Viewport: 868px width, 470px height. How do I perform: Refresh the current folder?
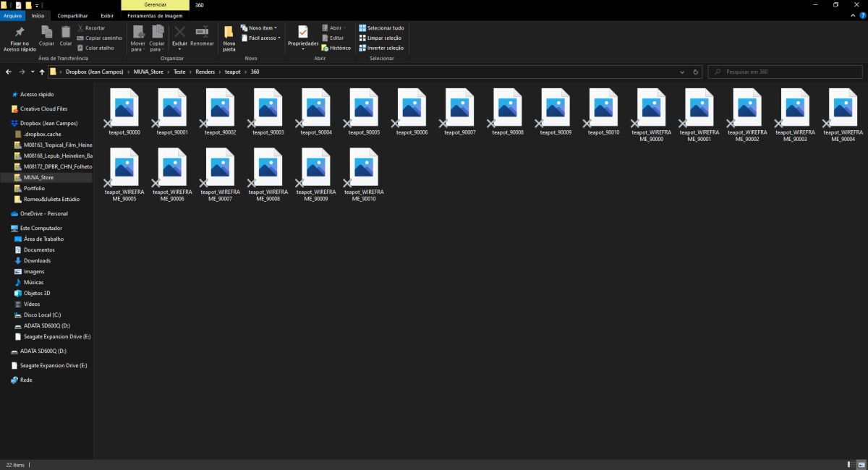click(x=696, y=72)
